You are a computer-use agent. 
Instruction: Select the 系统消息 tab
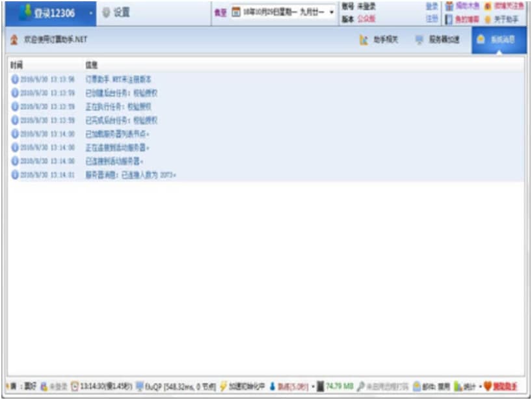(499, 40)
